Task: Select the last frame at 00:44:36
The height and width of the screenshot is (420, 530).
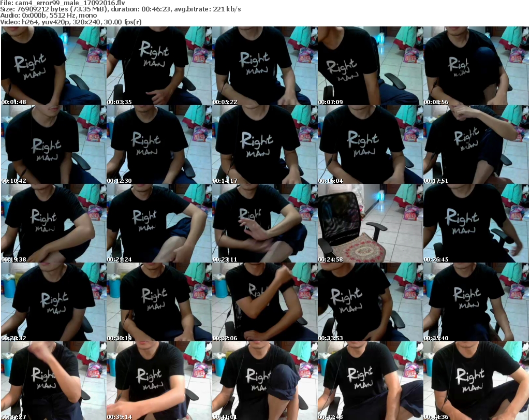Action: 476,381
